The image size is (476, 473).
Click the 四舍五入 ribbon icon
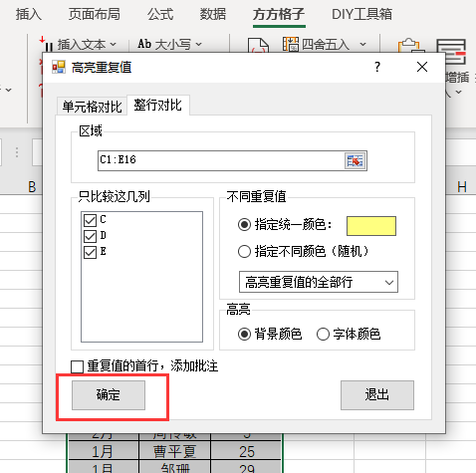point(291,44)
